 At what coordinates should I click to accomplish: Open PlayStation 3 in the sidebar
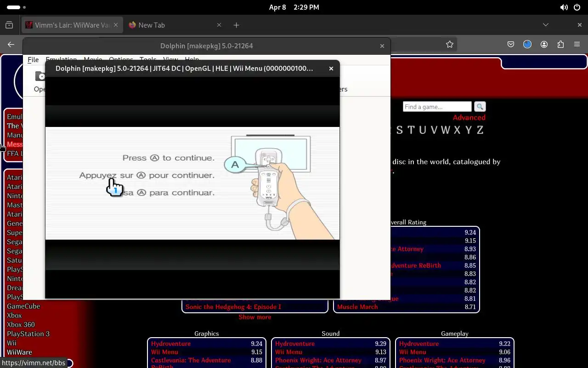(28, 334)
